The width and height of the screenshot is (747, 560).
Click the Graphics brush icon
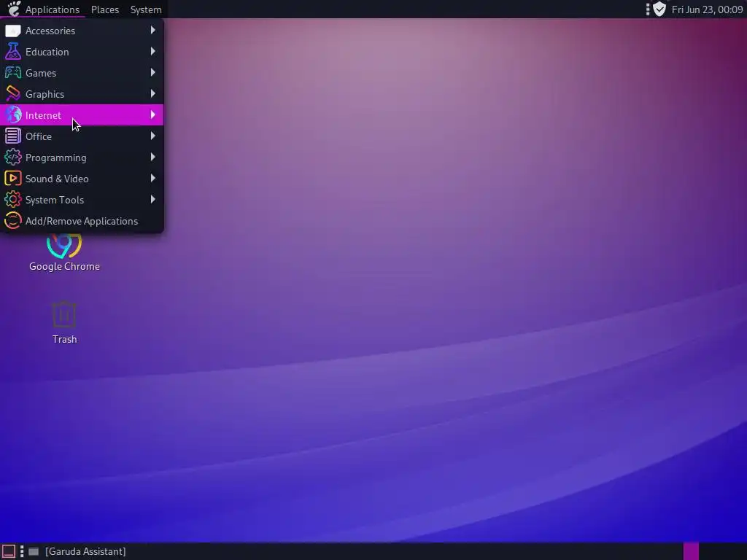[13, 94]
